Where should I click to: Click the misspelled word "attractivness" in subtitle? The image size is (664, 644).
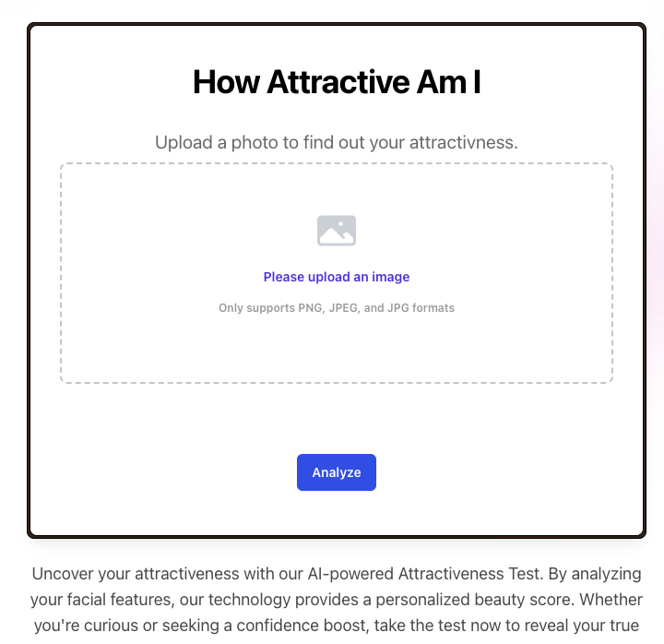coord(460,143)
